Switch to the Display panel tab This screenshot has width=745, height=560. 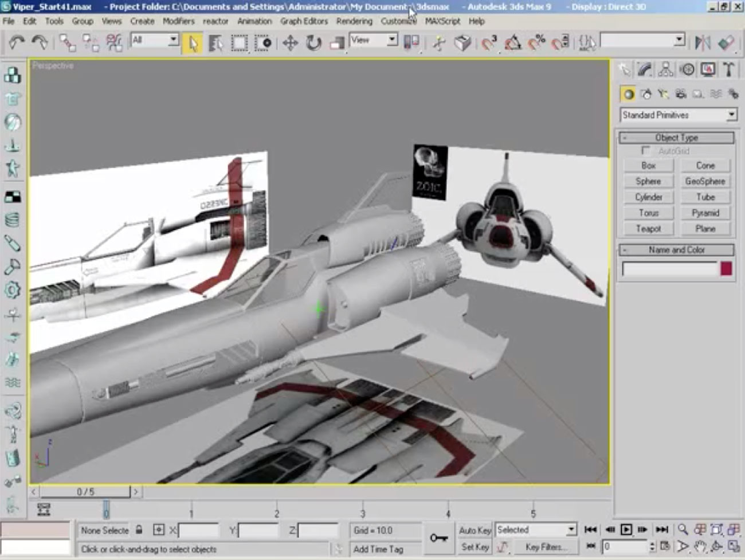coord(708,70)
